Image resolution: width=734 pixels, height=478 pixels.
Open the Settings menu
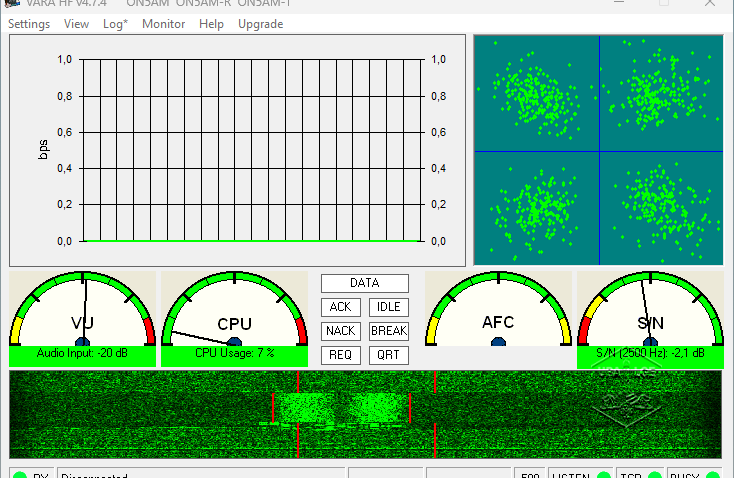[29, 24]
